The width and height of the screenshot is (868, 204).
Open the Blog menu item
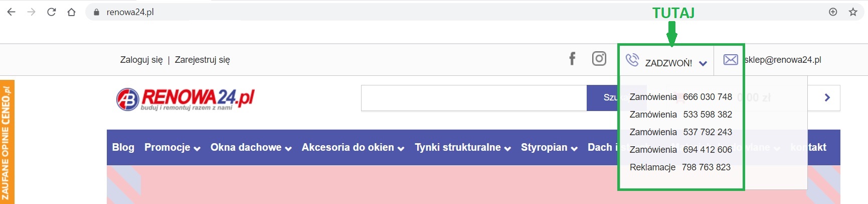[x=123, y=147]
